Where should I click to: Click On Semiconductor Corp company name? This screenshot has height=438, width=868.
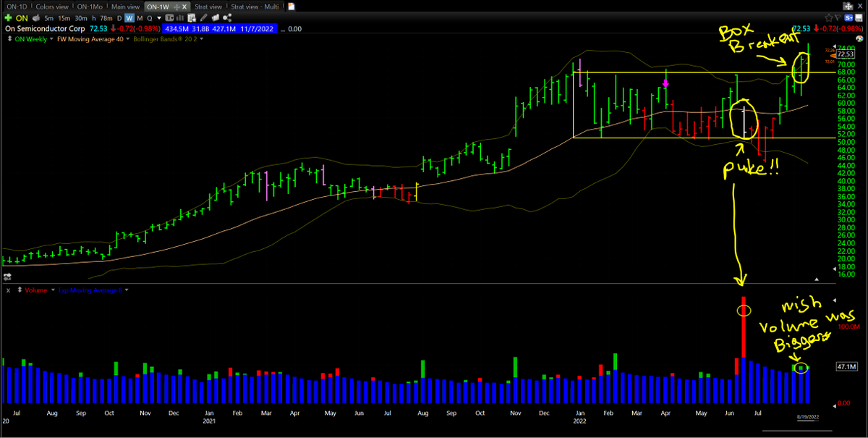[45, 29]
